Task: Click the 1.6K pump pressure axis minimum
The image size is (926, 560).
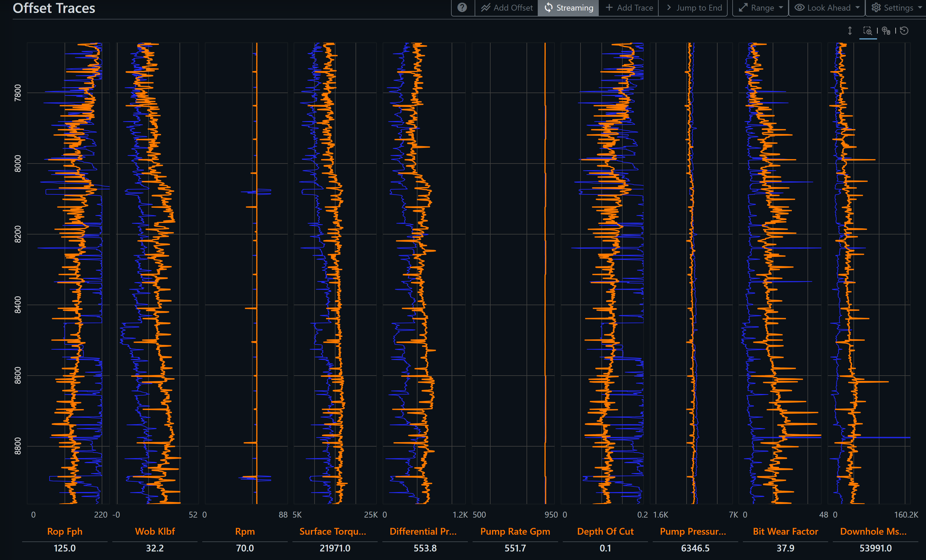Action: pos(661,515)
